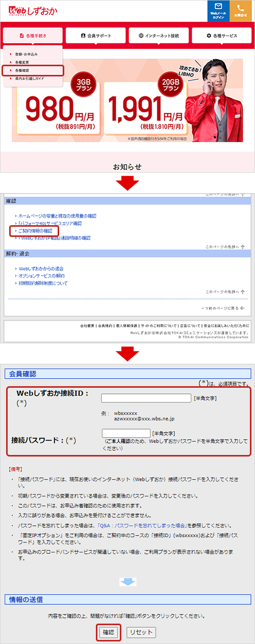Open ご契約情報の確認 link

pyautogui.click(x=35, y=231)
